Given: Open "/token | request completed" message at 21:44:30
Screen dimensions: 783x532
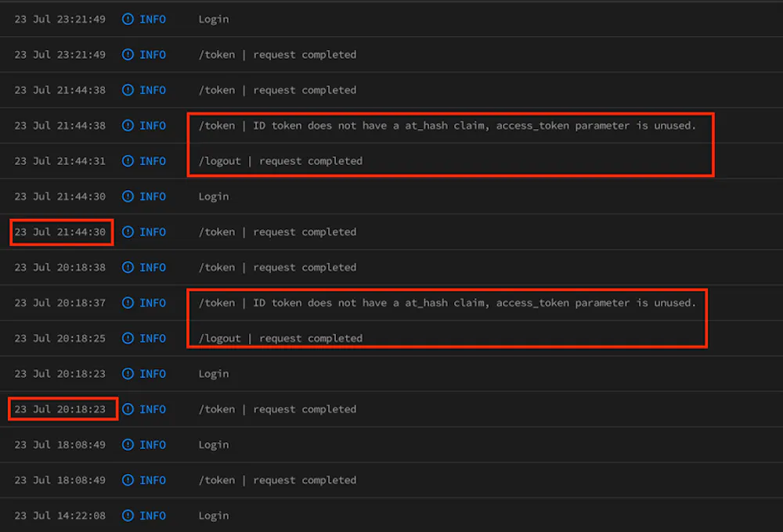Looking at the screenshot, I should [278, 232].
